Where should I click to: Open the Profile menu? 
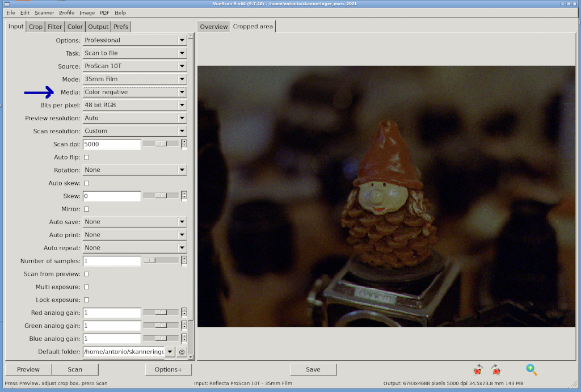tap(67, 12)
